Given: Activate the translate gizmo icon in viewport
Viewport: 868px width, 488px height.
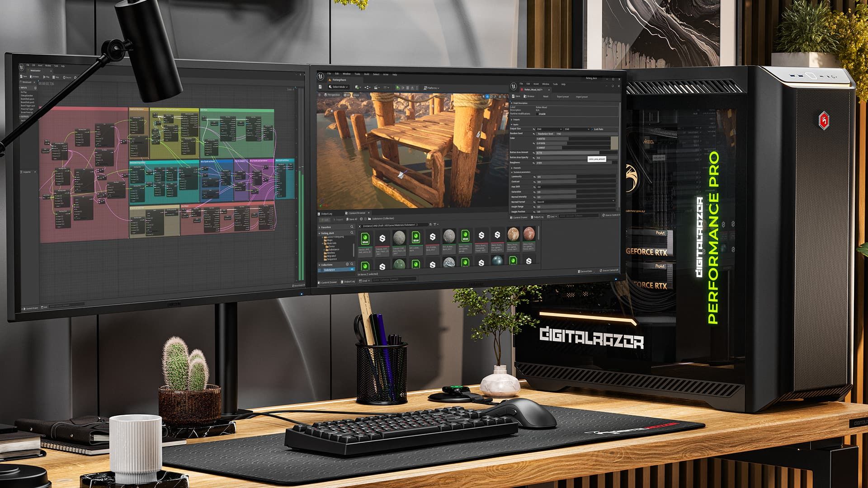Looking at the screenshot, I should click(487, 97).
